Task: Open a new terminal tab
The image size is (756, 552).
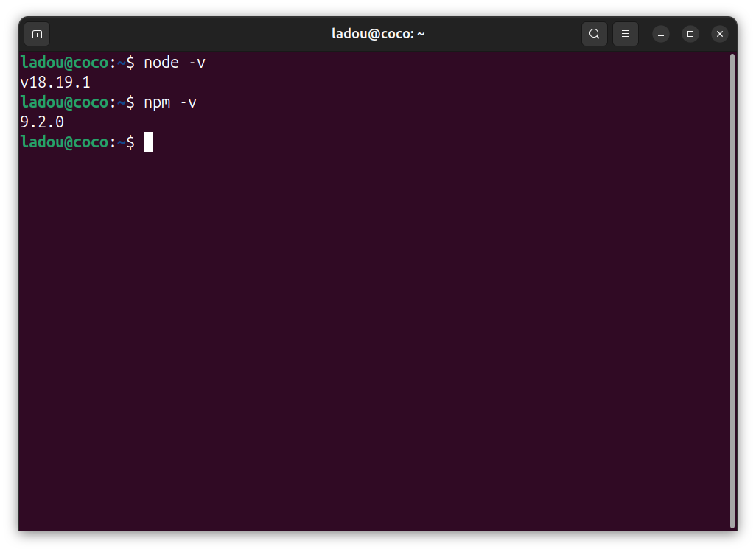Action: 37,34
